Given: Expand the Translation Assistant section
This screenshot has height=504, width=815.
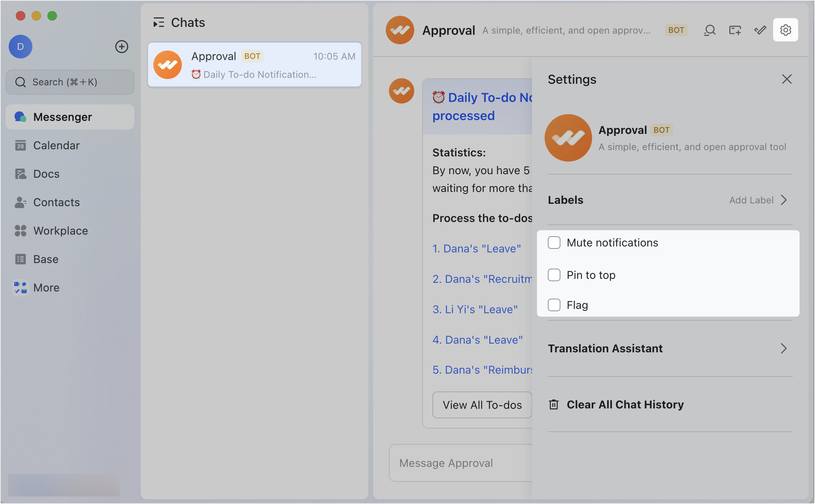Looking at the screenshot, I should click(x=784, y=348).
